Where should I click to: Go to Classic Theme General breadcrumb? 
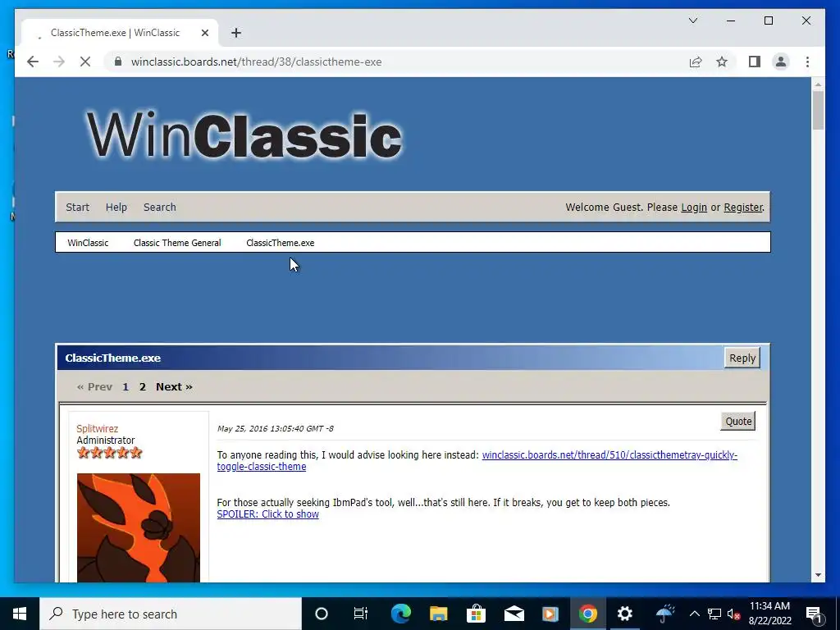point(177,243)
